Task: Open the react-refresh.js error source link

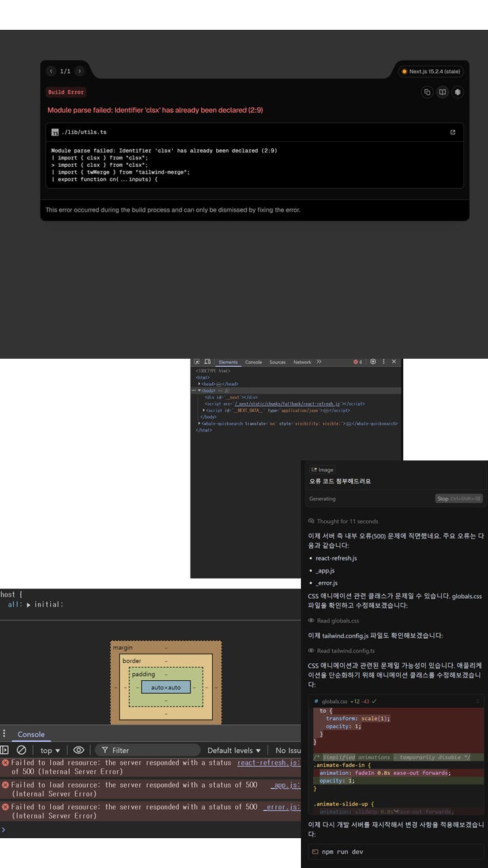Action: coord(268,763)
